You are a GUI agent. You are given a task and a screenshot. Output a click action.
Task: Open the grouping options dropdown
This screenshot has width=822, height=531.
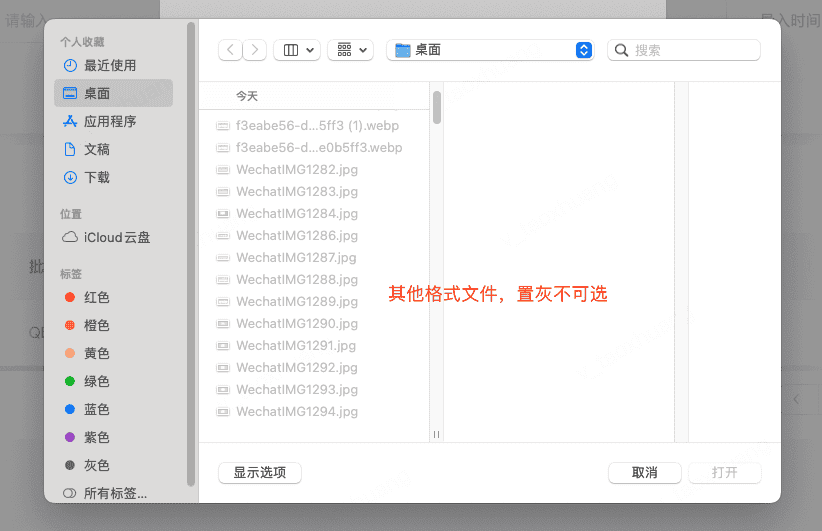point(351,50)
